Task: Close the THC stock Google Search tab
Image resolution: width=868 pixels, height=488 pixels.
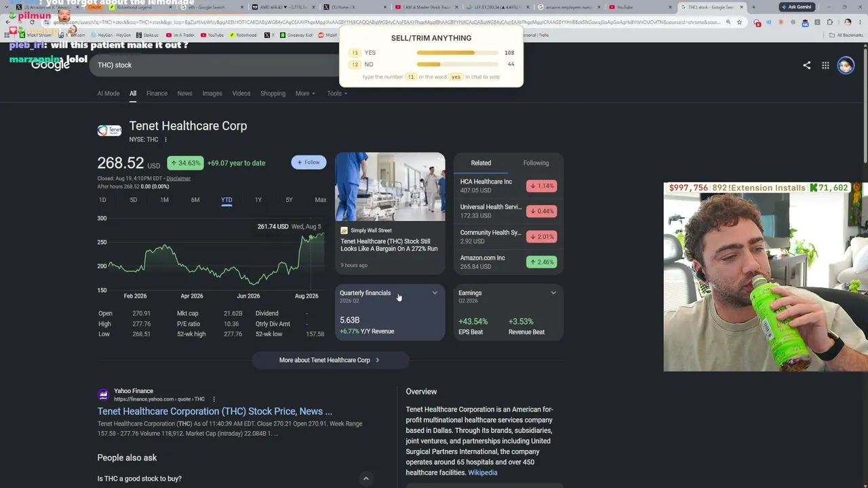Action: click(x=741, y=7)
